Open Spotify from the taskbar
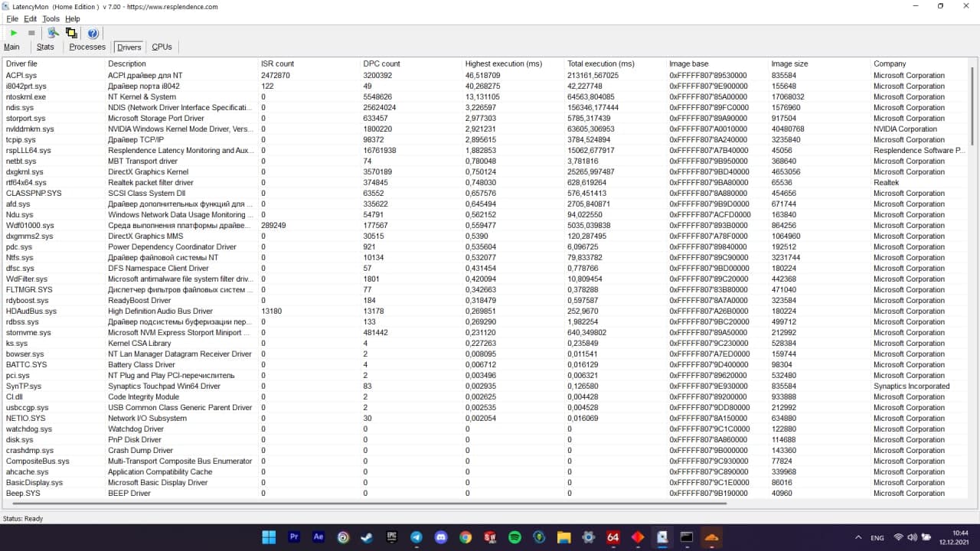The image size is (980, 551). point(514,537)
